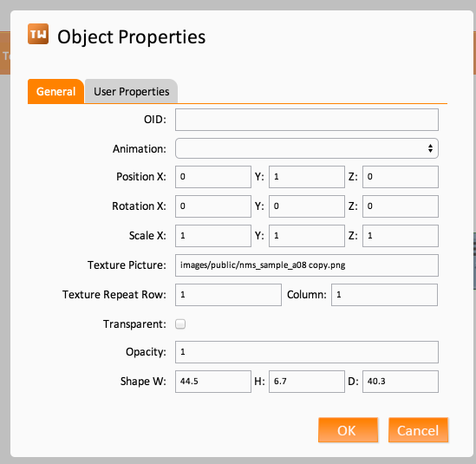Click the Texture Repeat Row field
The width and height of the screenshot is (476, 464).
pos(228,295)
